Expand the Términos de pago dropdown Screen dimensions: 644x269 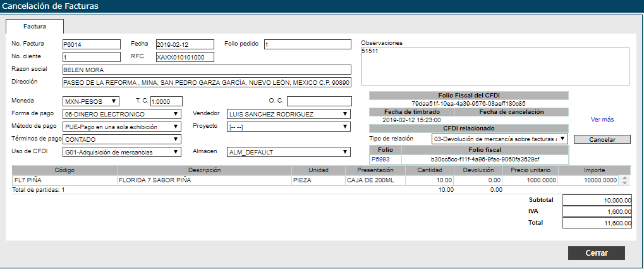[x=122, y=139]
